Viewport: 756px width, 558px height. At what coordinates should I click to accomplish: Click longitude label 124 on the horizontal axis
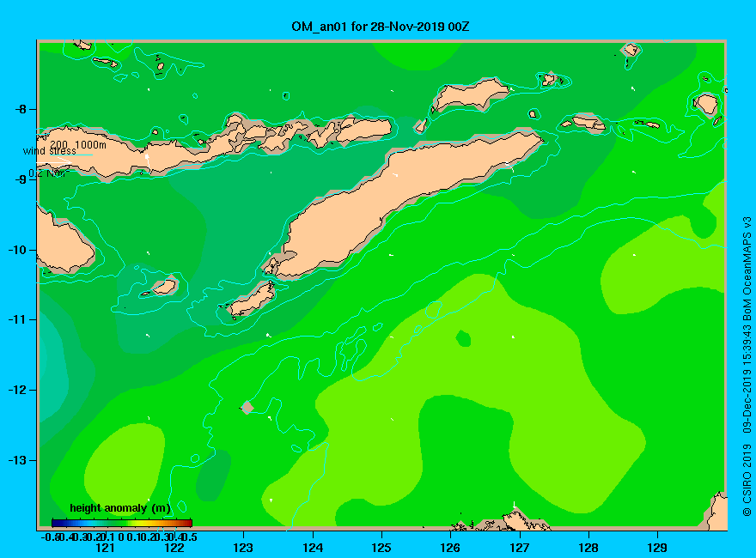coord(313,548)
